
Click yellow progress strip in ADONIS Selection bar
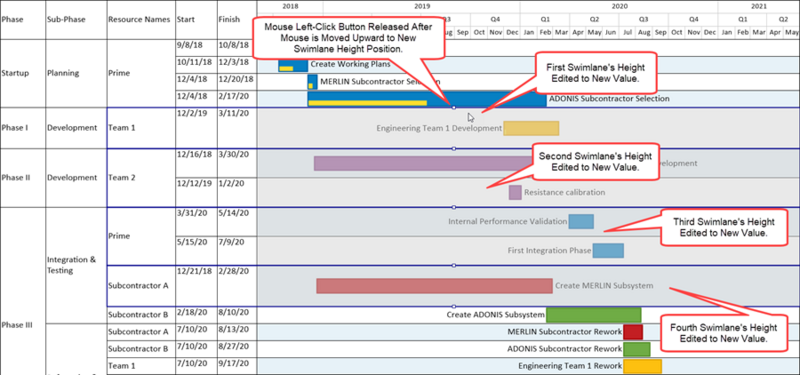click(x=367, y=103)
